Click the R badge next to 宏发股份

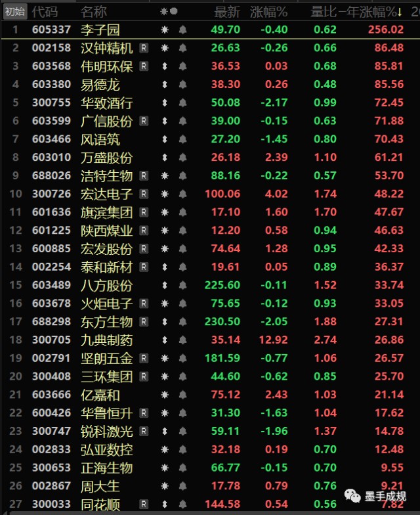(144, 248)
